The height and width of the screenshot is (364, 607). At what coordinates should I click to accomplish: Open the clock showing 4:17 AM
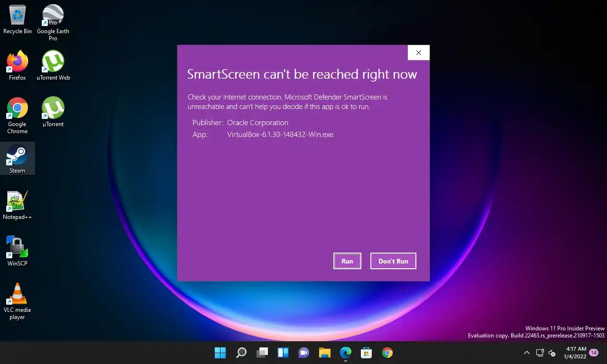pyautogui.click(x=575, y=353)
